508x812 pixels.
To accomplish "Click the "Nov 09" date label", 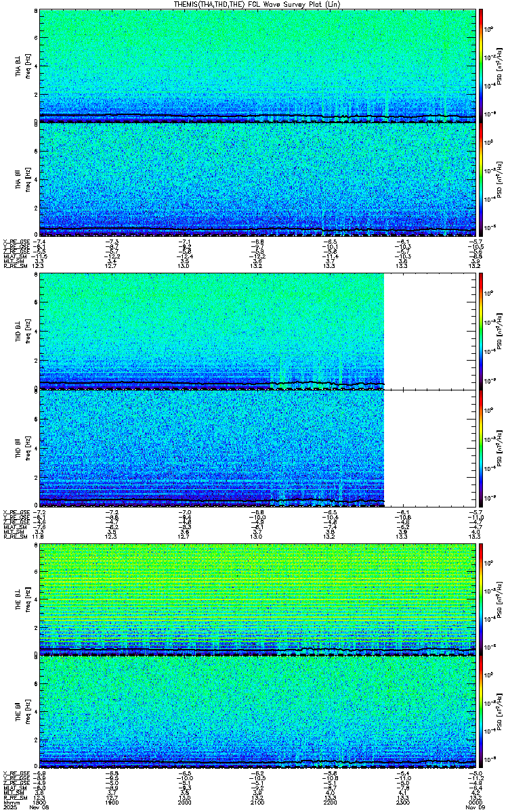I will (476, 808).
